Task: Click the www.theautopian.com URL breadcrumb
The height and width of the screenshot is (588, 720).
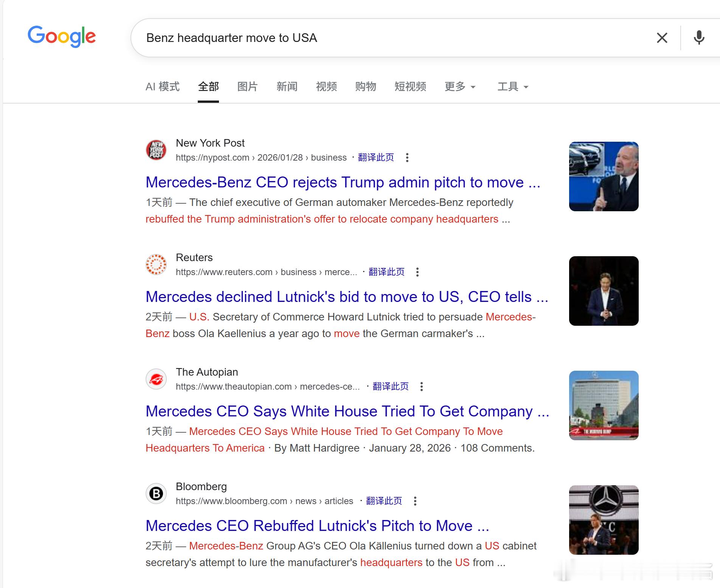Action: tap(268, 387)
